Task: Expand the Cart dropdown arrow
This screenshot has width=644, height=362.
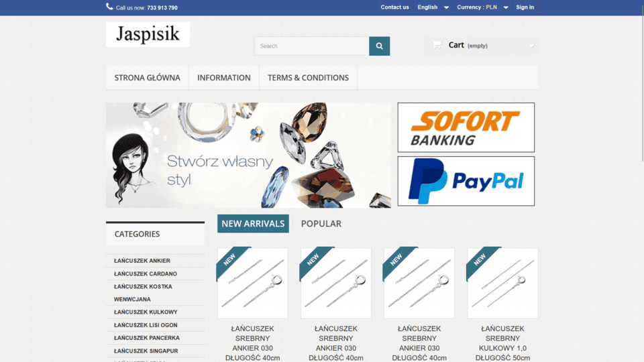Action: 532,46
